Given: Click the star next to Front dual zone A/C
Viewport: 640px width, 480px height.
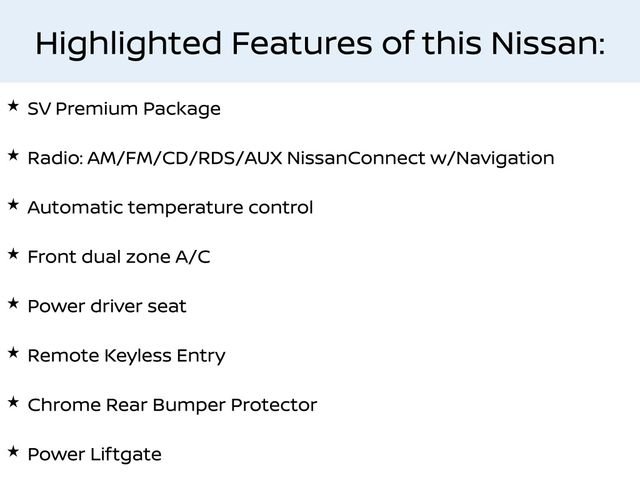Looking at the screenshot, I should tap(12, 254).
